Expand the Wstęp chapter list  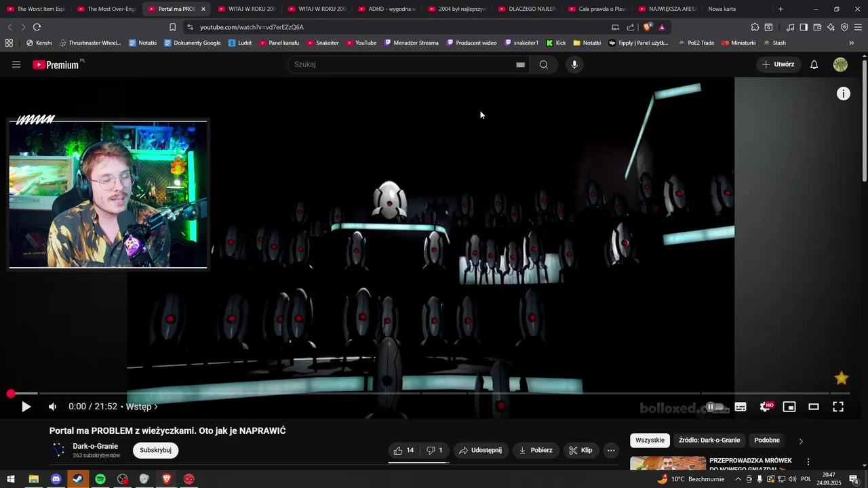coord(142,407)
